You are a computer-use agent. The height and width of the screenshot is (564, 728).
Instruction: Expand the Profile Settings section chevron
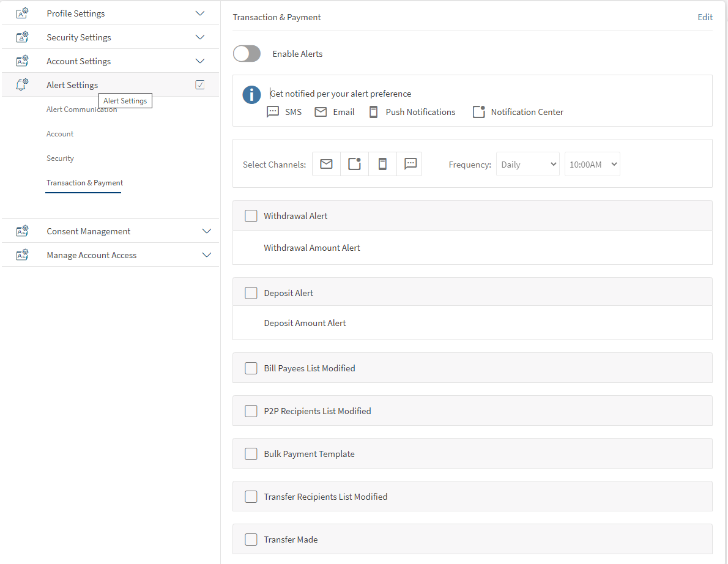tap(200, 13)
